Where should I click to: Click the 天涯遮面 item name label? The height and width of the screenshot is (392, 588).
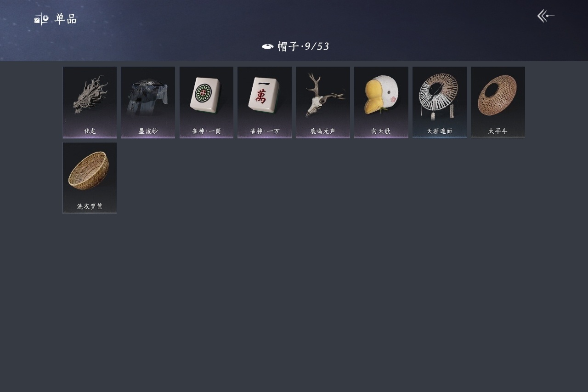[x=440, y=131]
